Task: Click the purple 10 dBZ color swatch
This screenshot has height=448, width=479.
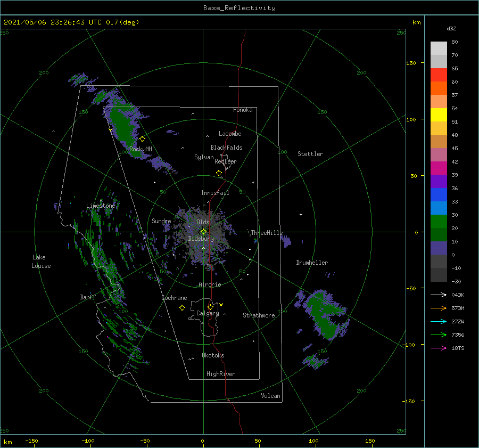Action: point(439,248)
